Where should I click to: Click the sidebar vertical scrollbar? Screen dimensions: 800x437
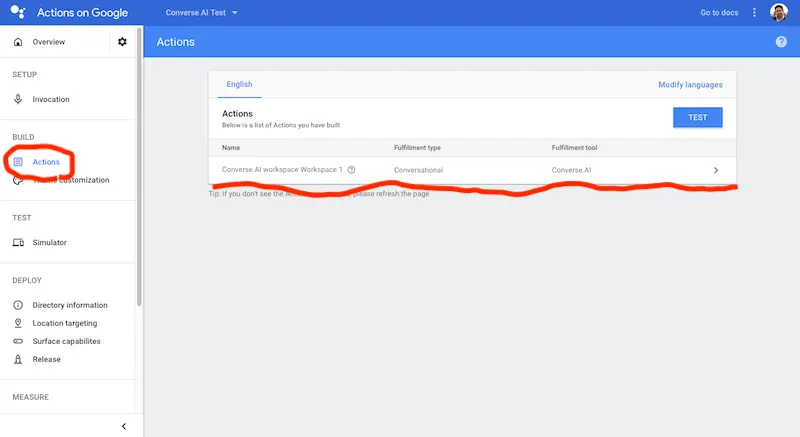[x=139, y=168]
